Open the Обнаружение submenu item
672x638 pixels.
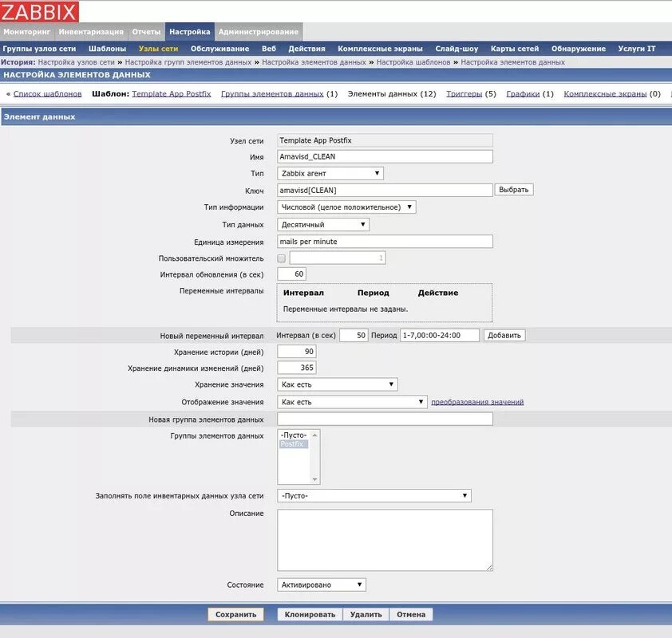click(x=579, y=49)
